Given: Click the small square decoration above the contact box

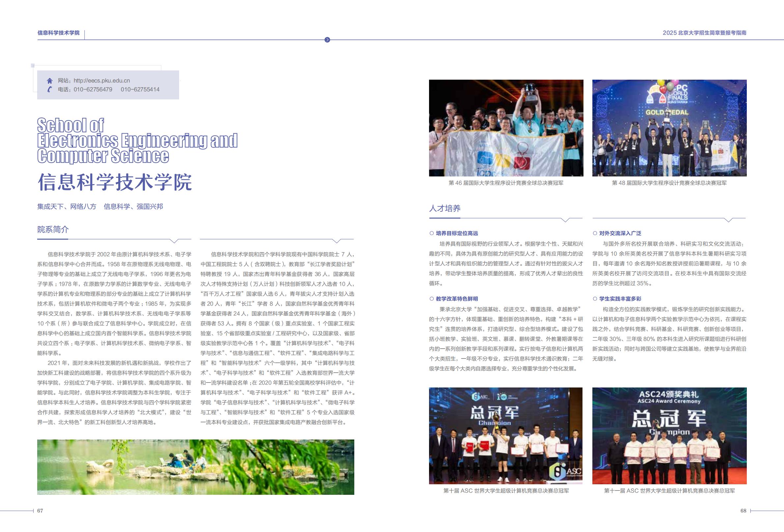Looking at the screenshot, I should point(33,66).
